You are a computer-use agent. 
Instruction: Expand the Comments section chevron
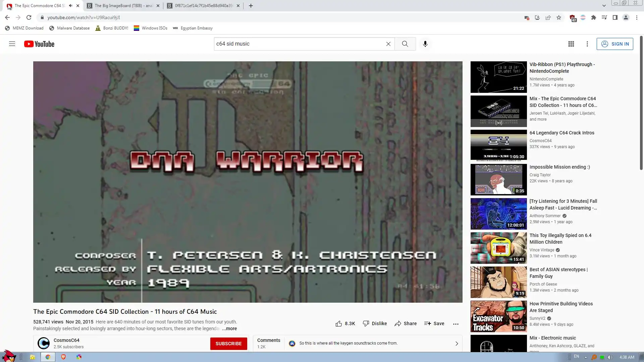[x=457, y=344]
